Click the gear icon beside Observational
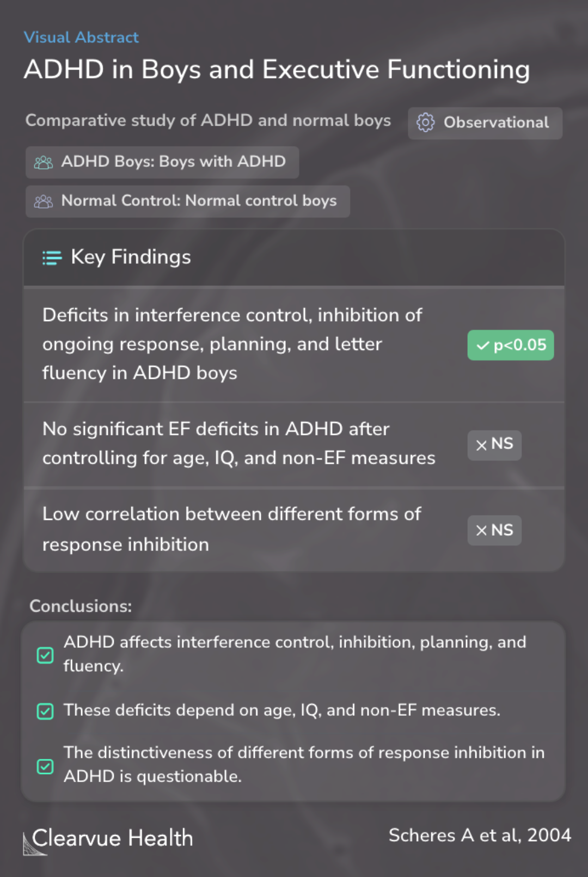 [x=425, y=123]
